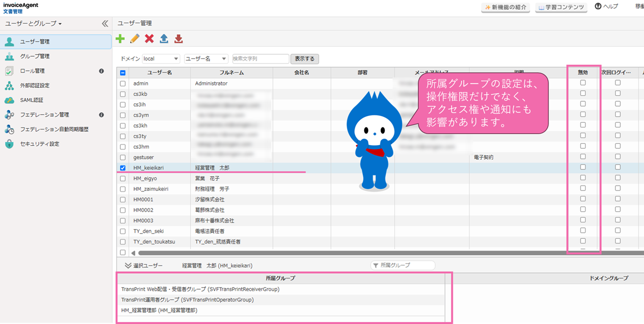
Task: Click info icon next to ロール管理
Action: coord(102,71)
